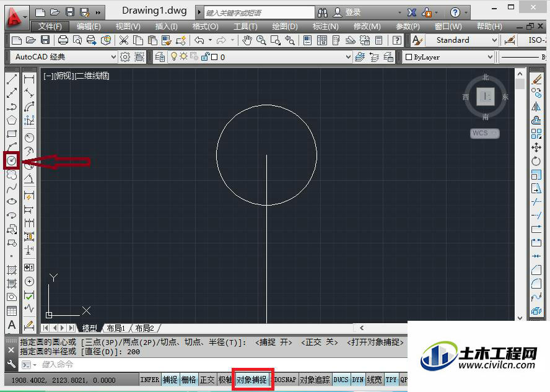This screenshot has height=392, width=550.
Task: Click the [二维线框] visual style label
Action: pos(92,76)
